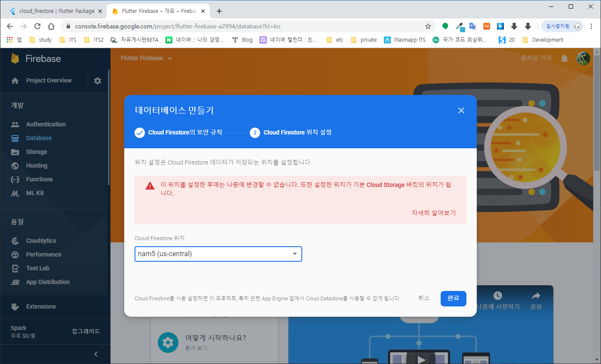
Task: Open project settings gear icon
Action: [98, 80]
